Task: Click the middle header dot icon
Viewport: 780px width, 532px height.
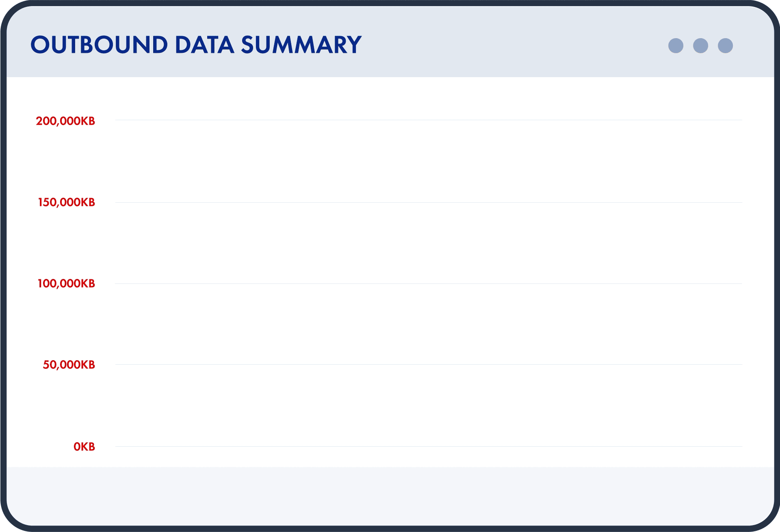Action: 700,45
